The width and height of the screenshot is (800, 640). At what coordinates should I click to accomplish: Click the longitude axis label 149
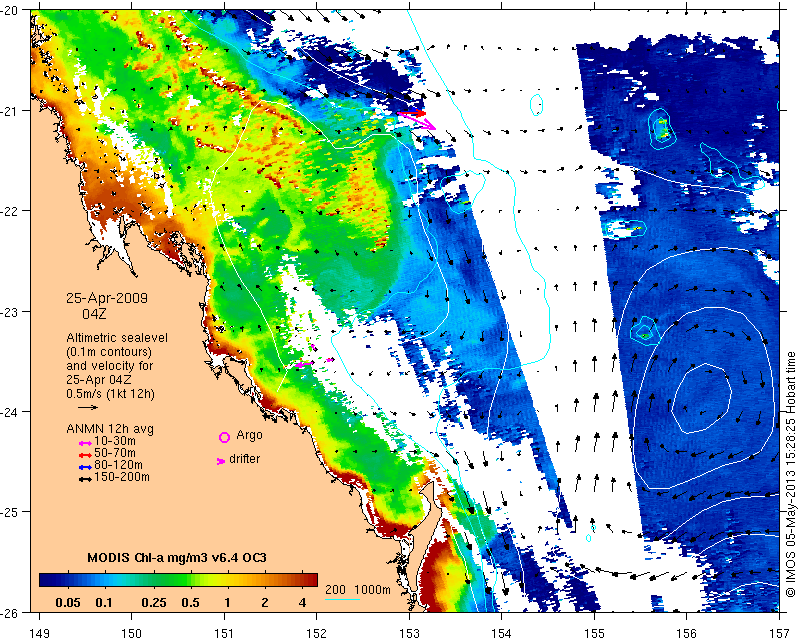pos(39,633)
